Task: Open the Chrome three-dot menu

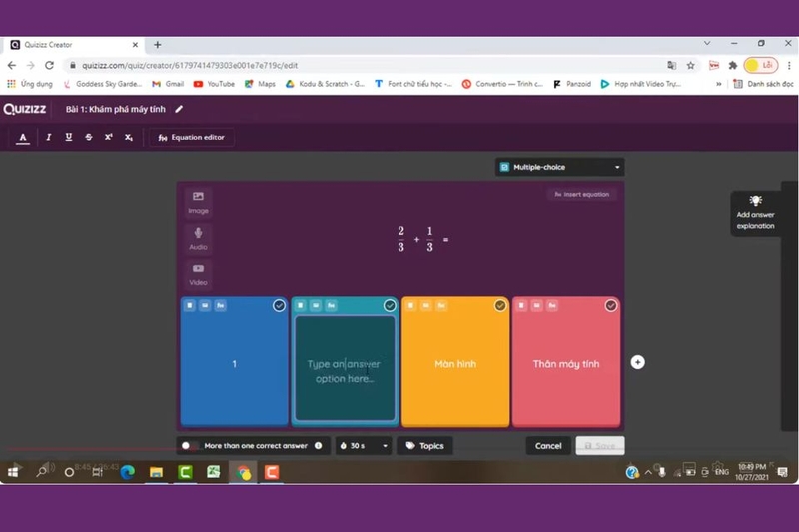Action: [789, 65]
